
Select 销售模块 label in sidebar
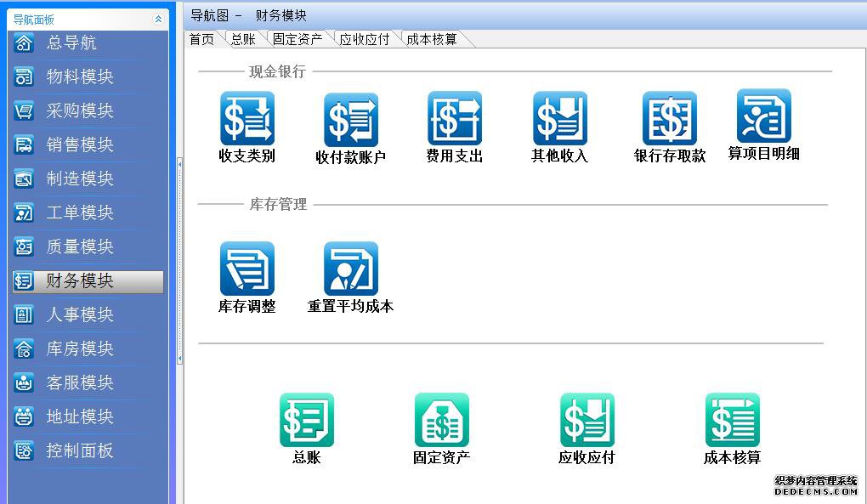click(80, 144)
